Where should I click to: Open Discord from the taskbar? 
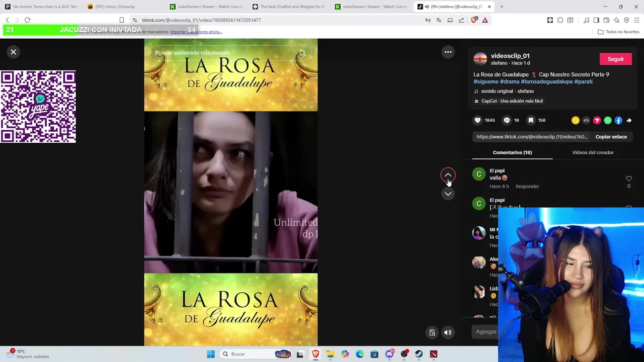click(389, 354)
